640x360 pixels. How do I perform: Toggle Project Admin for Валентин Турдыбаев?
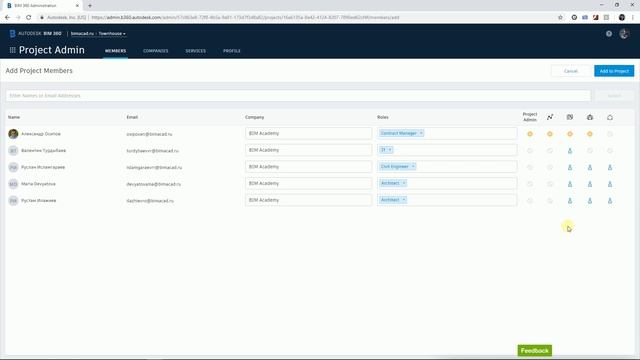pos(530,151)
